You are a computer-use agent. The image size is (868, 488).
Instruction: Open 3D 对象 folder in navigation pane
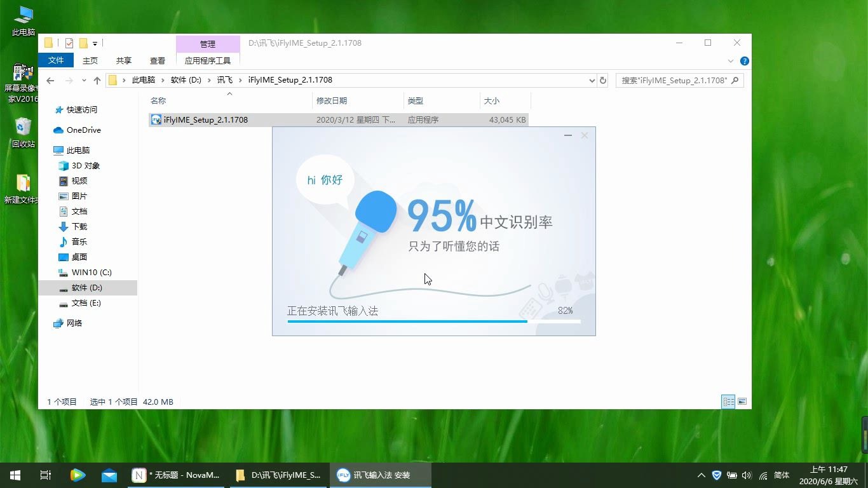[85, 165]
